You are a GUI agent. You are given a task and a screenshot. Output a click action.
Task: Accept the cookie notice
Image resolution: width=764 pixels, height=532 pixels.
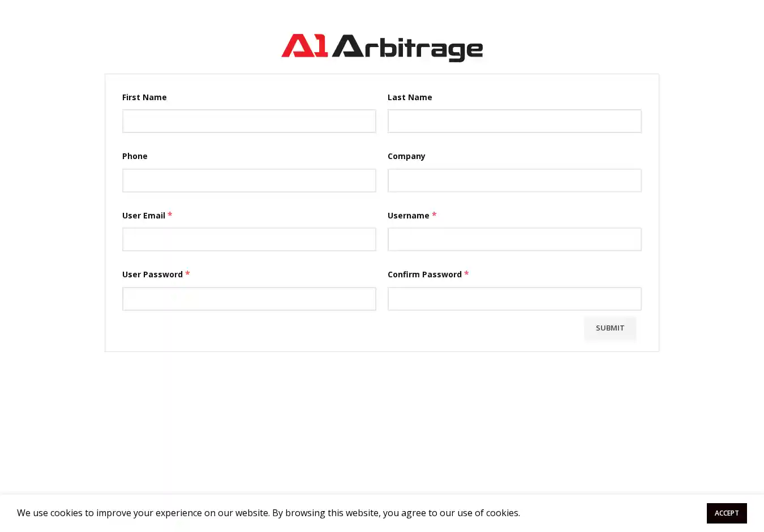(726, 513)
